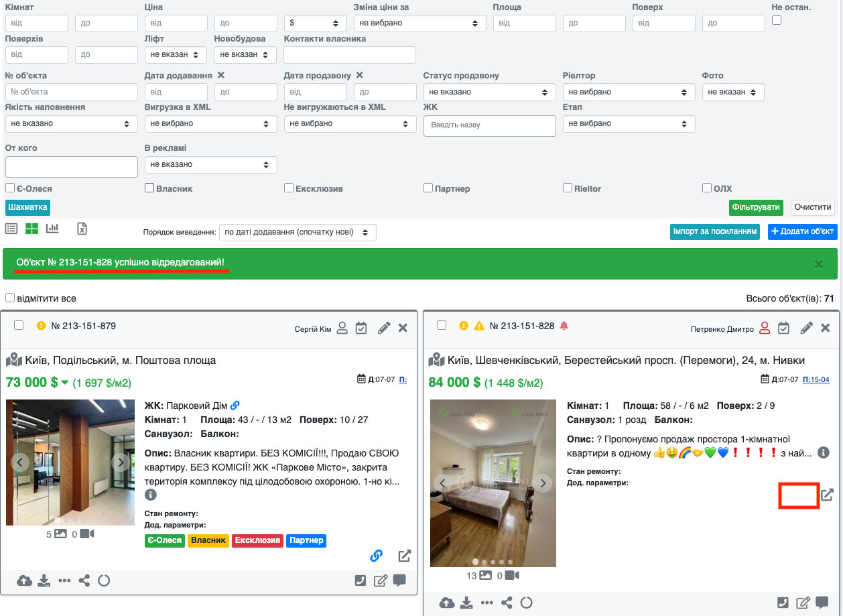Open the bedroom photo thumbnail
This screenshot has height=616, width=843.
pos(493,483)
